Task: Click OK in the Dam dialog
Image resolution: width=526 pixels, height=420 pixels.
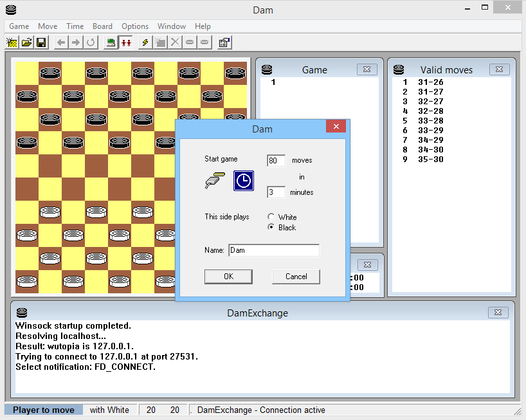Action: pyautogui.click(x=228, y=277)
